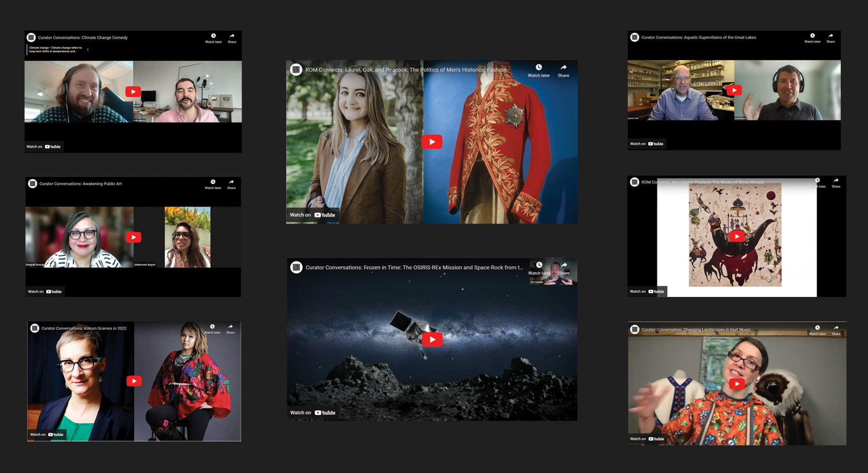Click Watch later on Climate Change Comedy

pos(213,38)
